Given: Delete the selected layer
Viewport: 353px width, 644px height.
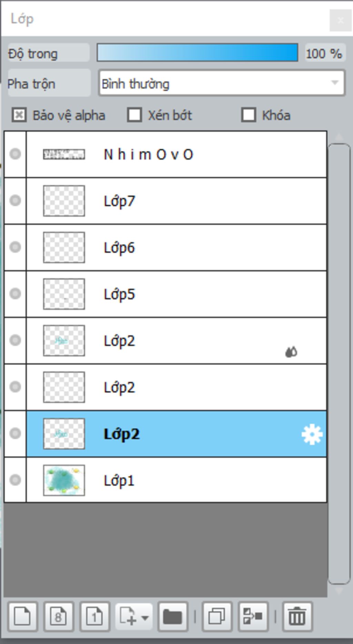Looking at the screenshot, I should (x=297, y=616).
